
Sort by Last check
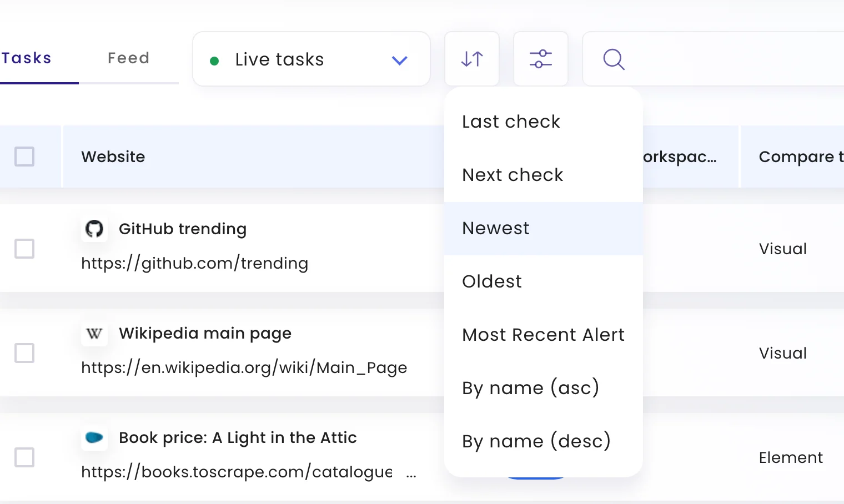coord(544,122)
